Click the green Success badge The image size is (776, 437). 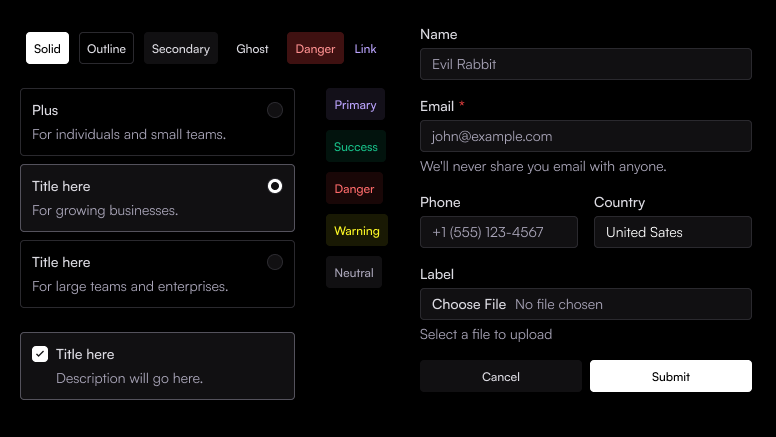(356, 146)
